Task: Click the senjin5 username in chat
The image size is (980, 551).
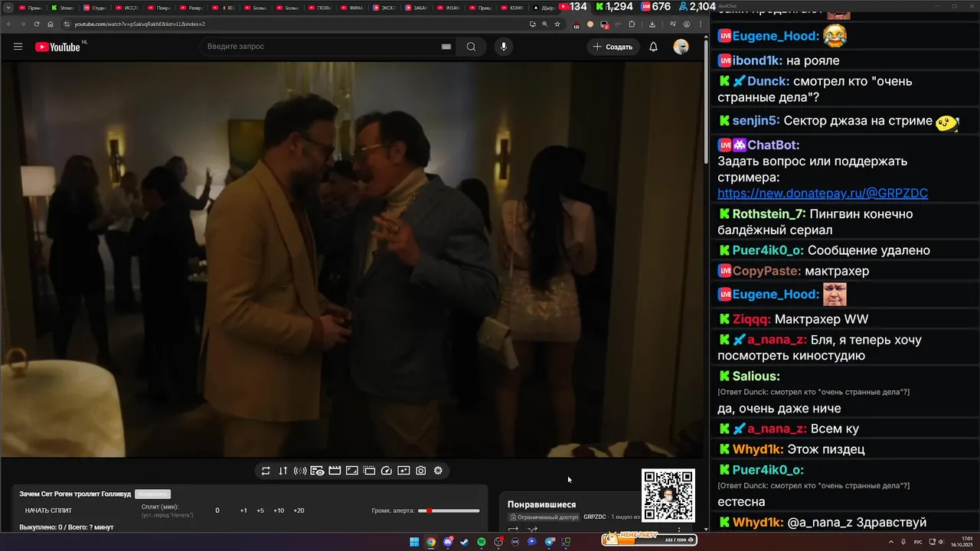Action: click(x=756, y=121)
